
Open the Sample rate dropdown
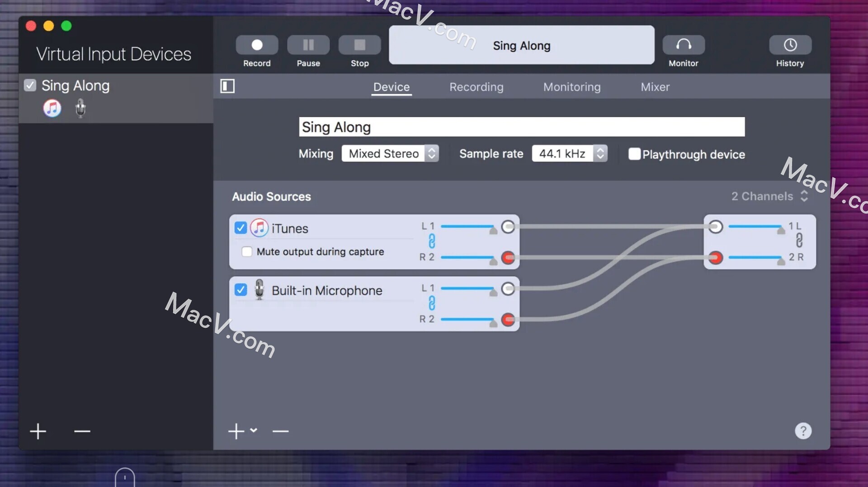[x=569, y=153]
